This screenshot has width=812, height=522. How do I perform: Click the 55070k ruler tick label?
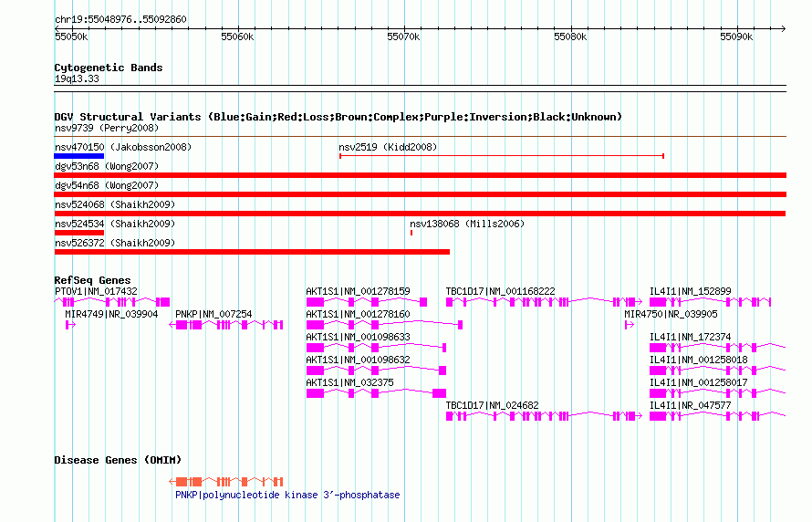coord(403,37)
